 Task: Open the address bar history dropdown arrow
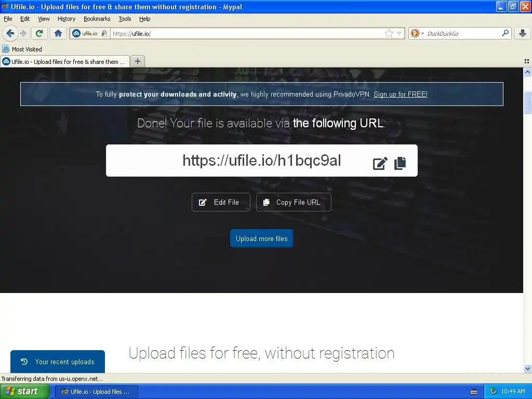click(400, 33)
